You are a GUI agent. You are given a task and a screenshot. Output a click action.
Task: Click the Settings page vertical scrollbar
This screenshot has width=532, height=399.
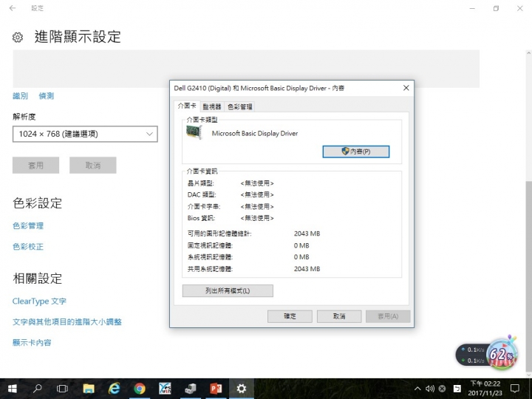(x=528, y=275)
